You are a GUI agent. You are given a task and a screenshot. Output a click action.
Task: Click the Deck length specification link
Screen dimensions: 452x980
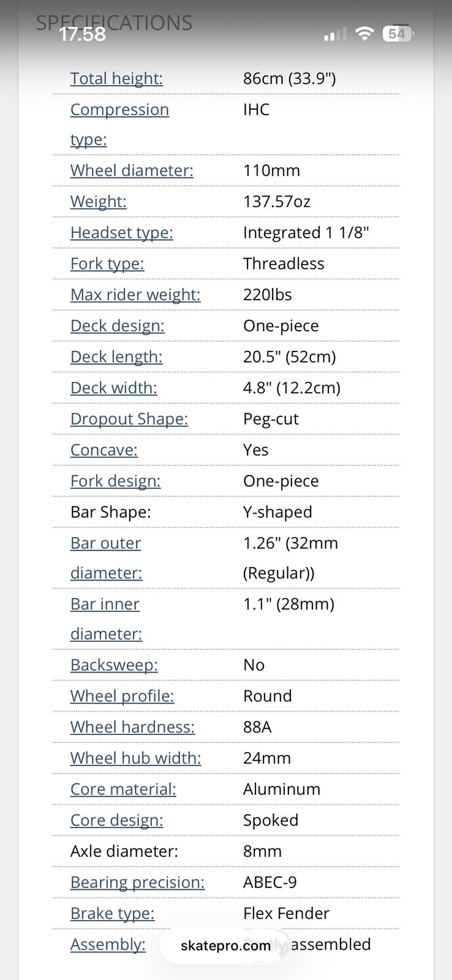(x=116, y=356)
